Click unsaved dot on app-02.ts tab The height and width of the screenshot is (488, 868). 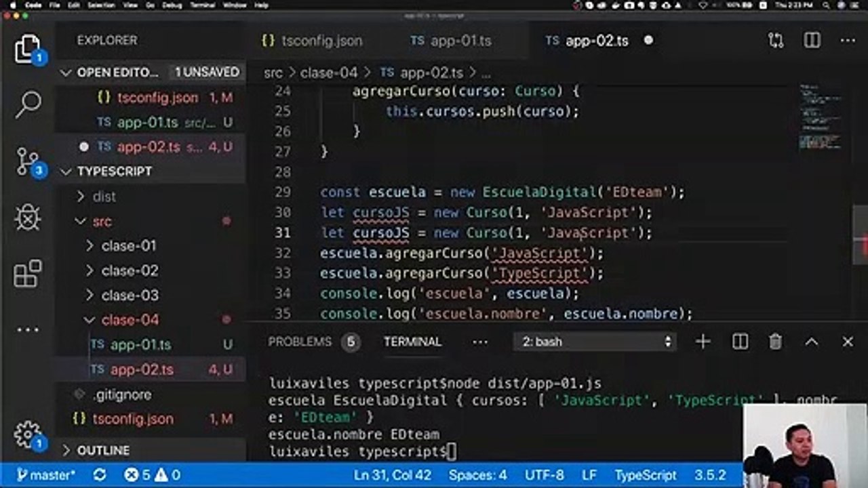[x=648, y=41]
